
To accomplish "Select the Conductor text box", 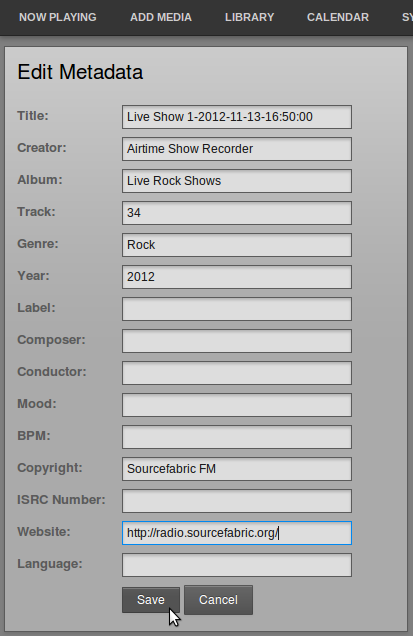I will point(237,373).
